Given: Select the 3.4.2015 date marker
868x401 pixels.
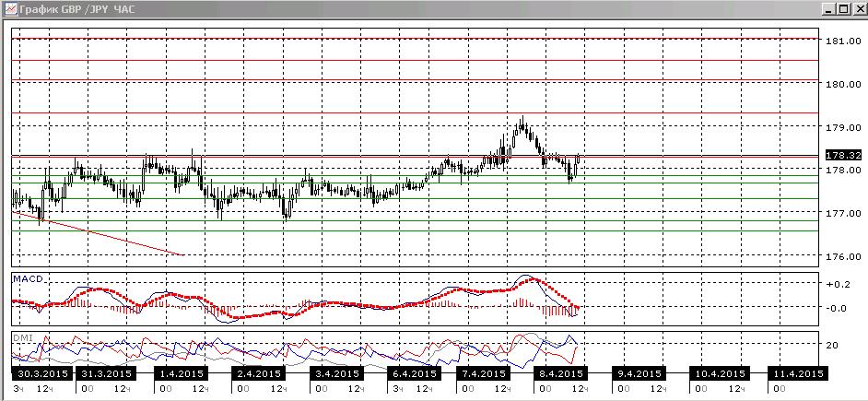Looking at the screenshot, I should (337, 373).
